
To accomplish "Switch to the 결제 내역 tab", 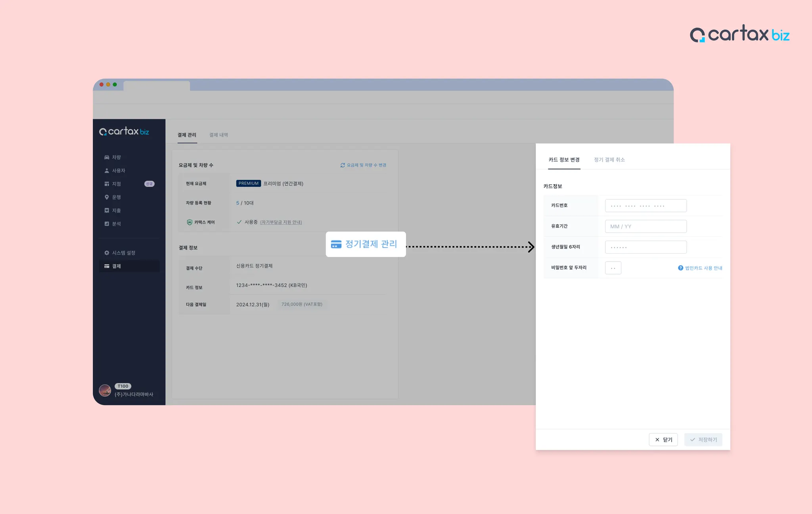I will point(218,135).
